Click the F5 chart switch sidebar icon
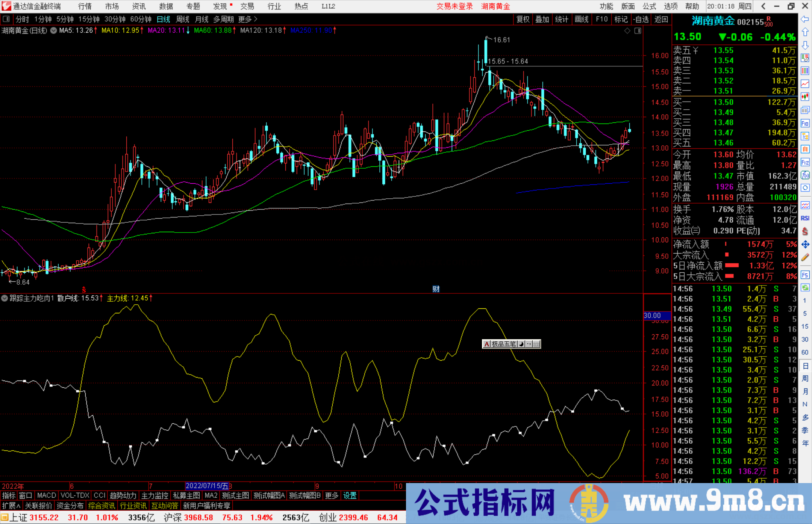812x524 pixels. pos(805,275)
